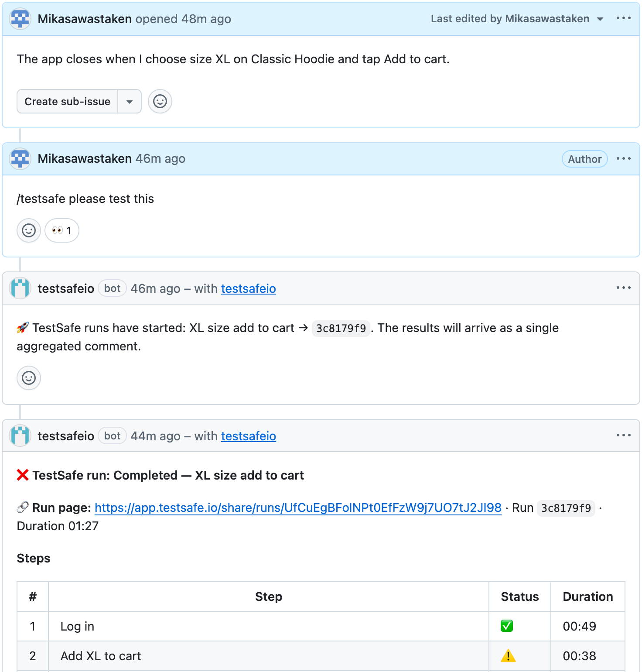Click the Status column header

click(520, 597)
